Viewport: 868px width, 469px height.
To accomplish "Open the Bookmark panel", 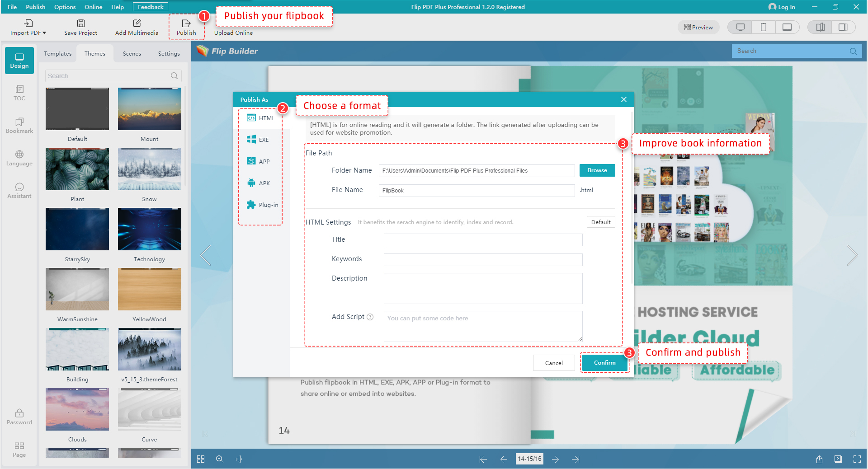I will (19, 126).
